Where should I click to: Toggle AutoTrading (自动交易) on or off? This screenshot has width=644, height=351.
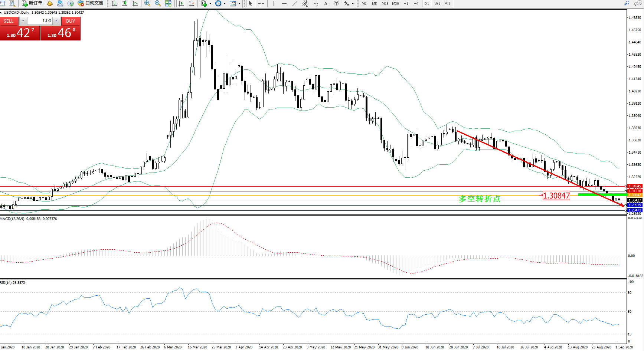pyautogui.click(x=90, y=3)
